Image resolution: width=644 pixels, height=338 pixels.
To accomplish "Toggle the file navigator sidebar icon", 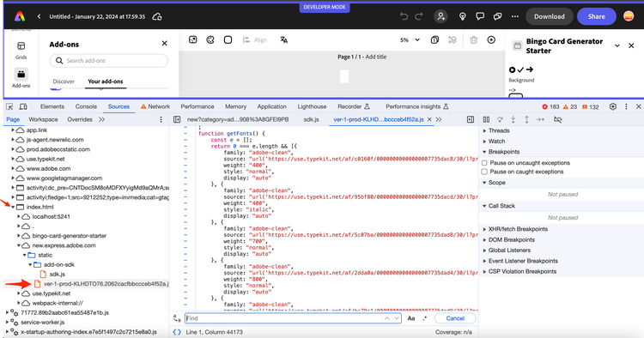I will 177,119.
